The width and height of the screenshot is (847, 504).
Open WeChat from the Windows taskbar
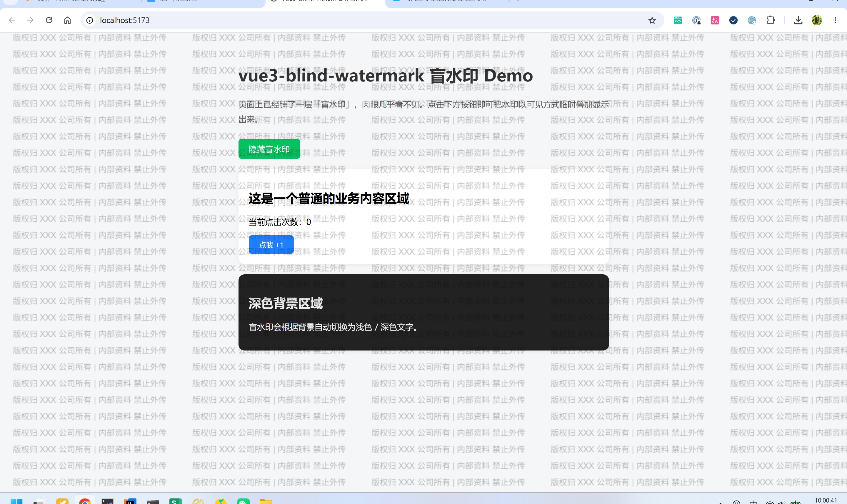pos(244,501)
